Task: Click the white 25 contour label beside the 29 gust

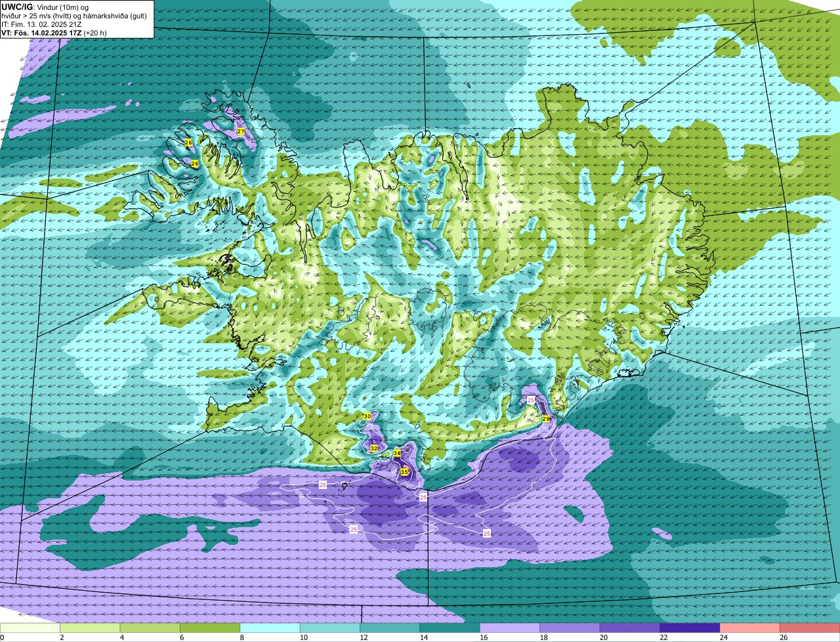Action: click(x=531, y=400)
